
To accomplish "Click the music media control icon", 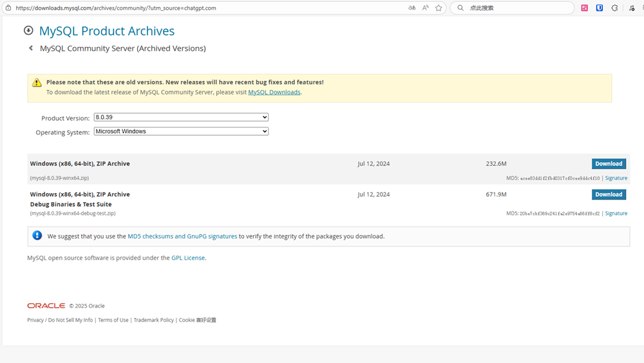I will click(632, 8).
